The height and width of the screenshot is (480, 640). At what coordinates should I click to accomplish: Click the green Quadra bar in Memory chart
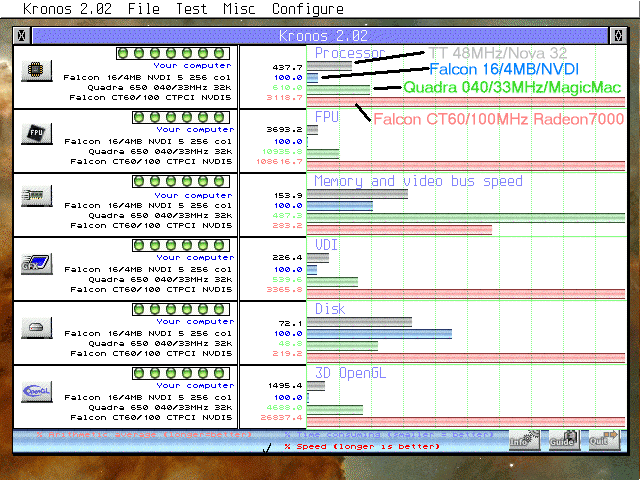click(466, 218)
